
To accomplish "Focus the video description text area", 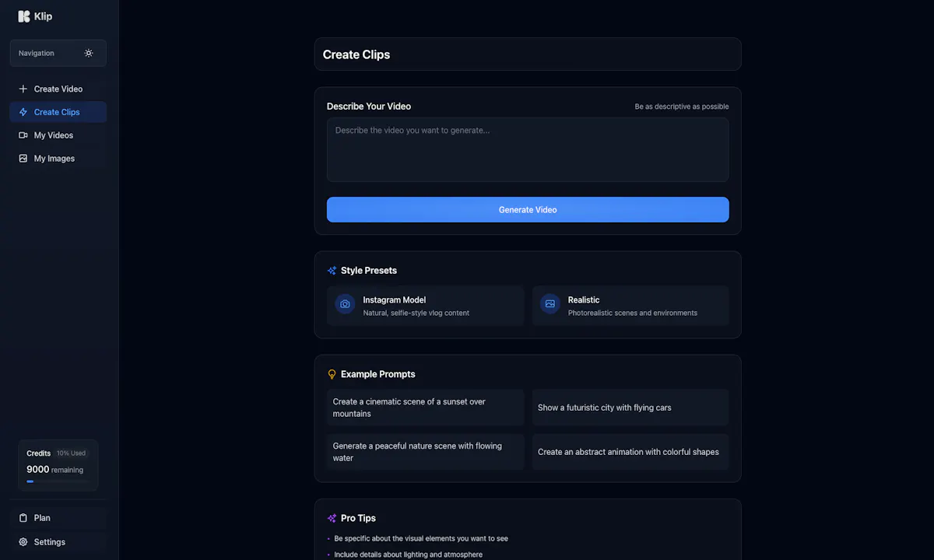I will [528, 149].
